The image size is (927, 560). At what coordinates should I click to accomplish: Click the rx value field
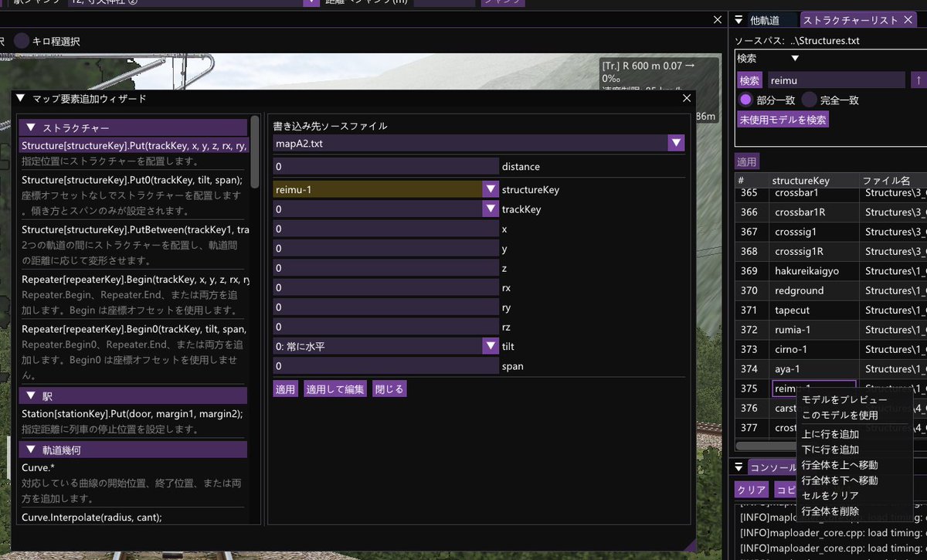385,287
